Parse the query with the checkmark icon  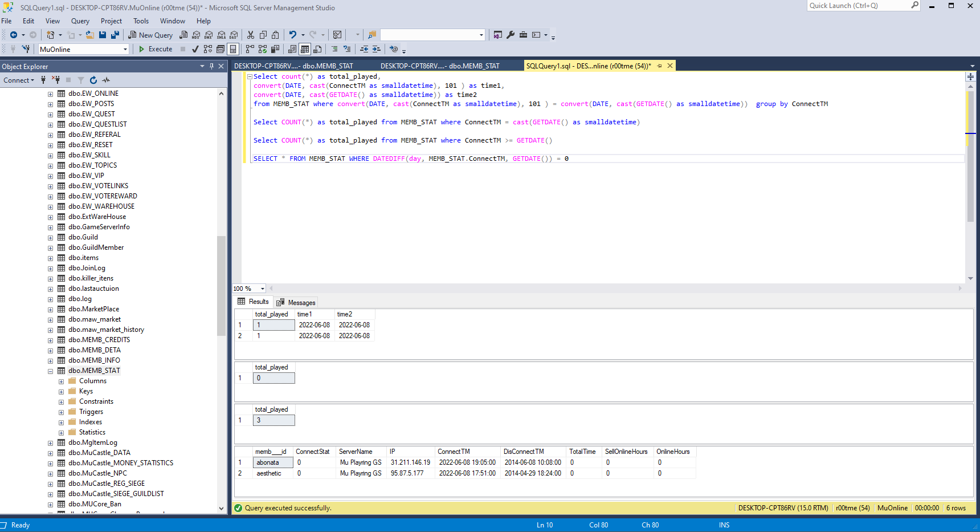pos(195,49)
